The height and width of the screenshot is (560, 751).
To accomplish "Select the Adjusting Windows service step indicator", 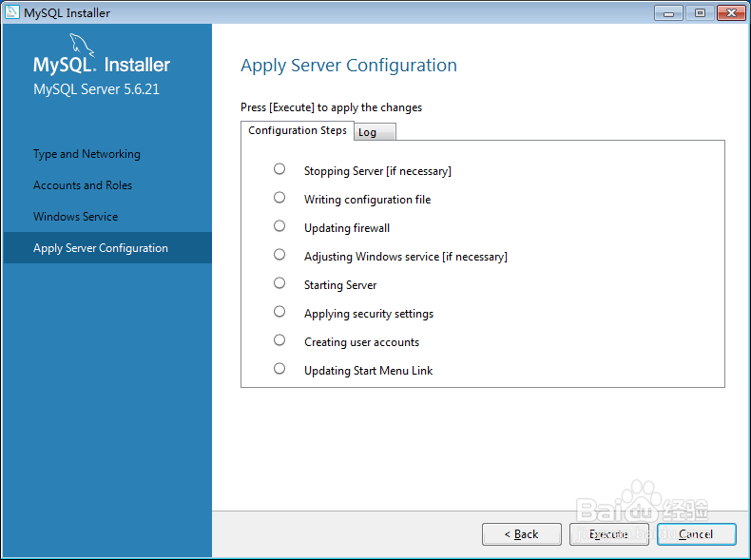I will [x=279, y=255].
